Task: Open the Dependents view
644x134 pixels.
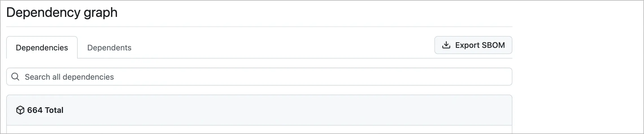Action: [109, 48]
